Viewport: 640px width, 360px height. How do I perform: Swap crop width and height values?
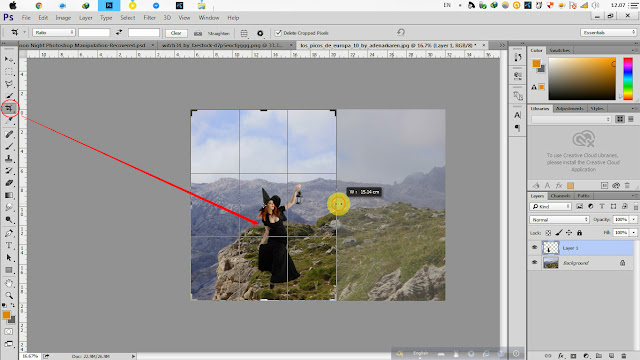pos(119,32)
